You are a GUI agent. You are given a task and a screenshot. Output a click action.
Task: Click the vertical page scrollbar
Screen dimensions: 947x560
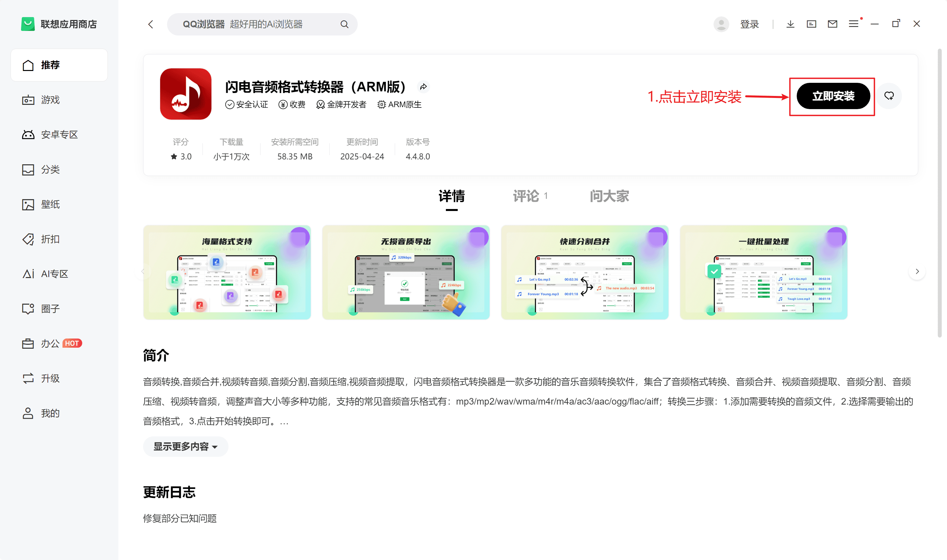939,193
